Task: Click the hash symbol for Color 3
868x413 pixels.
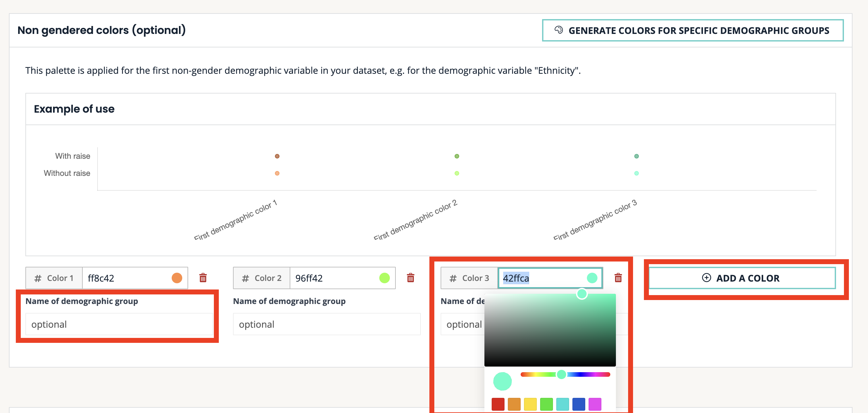Action: (453, 278)
